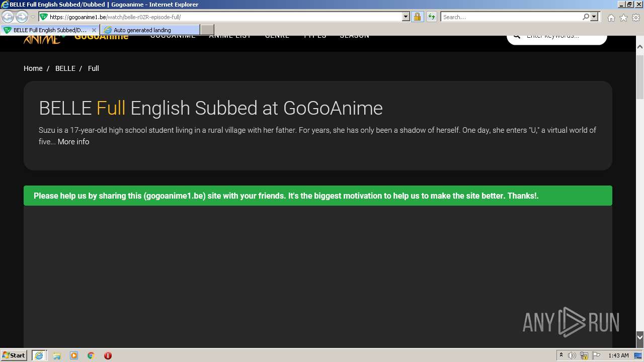Click the page scrollbar down arrow
Viewport: 644px width, 362px height.
pos(640,337)
